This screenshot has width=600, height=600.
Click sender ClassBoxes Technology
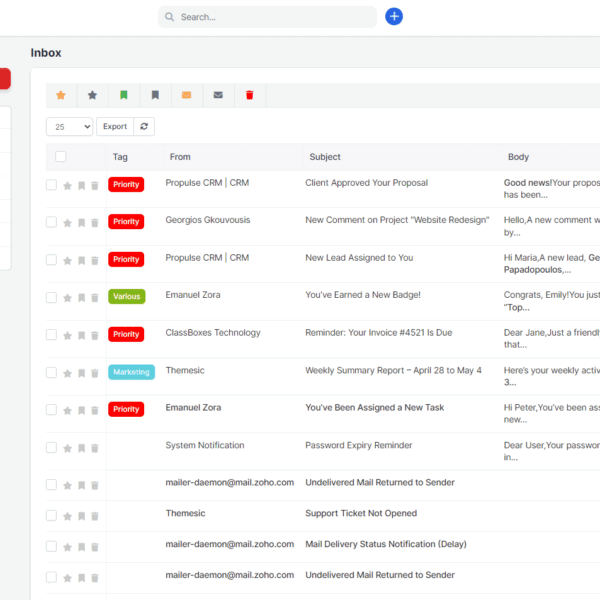213,333
